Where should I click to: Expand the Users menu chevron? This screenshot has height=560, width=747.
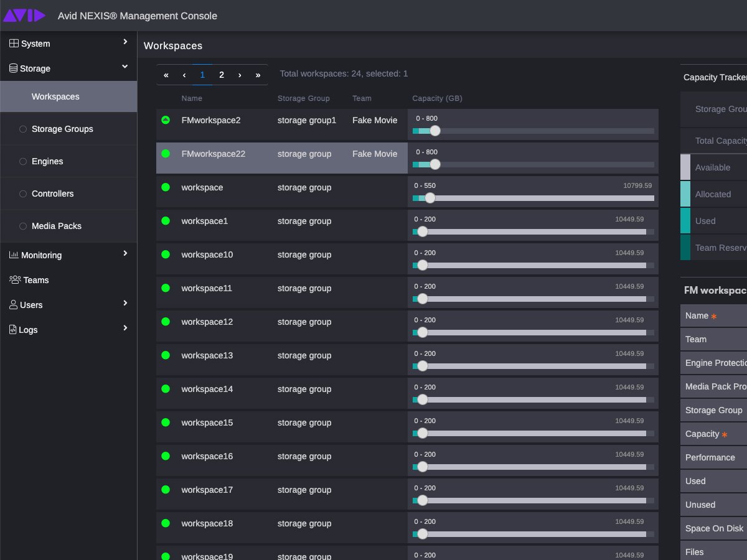(x=125, y=303)
